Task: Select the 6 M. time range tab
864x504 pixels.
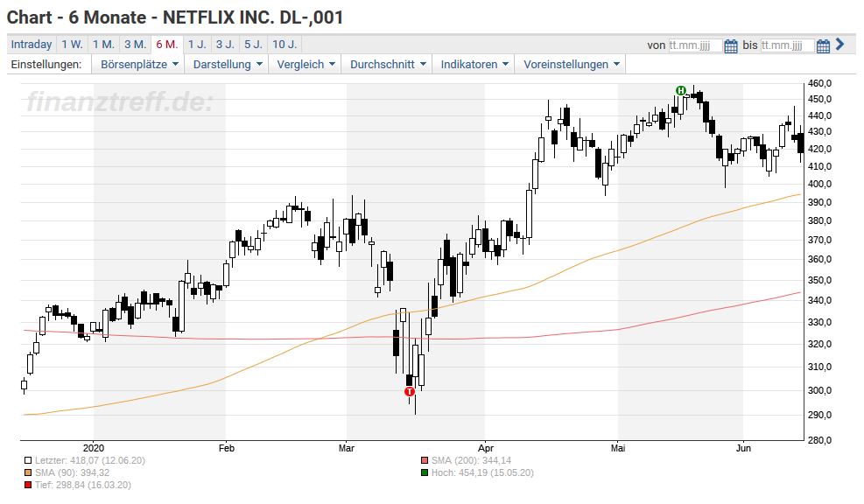Action: point(167,44)
